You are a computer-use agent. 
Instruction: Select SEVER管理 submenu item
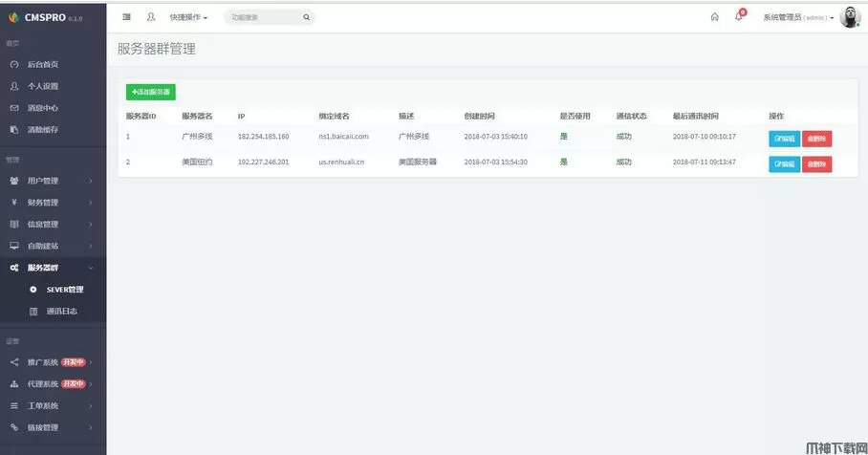coord(65,290)
